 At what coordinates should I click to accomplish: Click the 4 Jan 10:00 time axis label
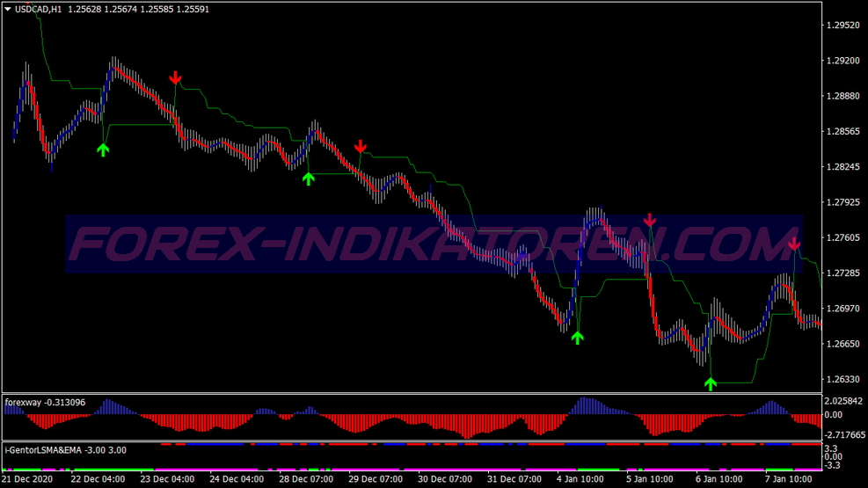click(580, 479)
